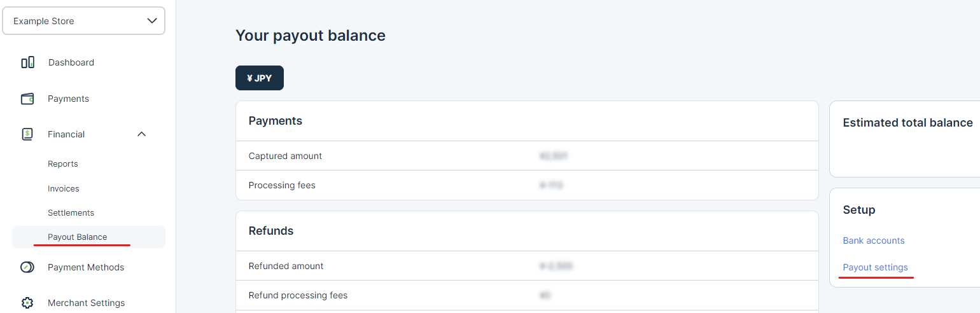Click the Payment Methods icon
The image size is (980, 313).
27,267
